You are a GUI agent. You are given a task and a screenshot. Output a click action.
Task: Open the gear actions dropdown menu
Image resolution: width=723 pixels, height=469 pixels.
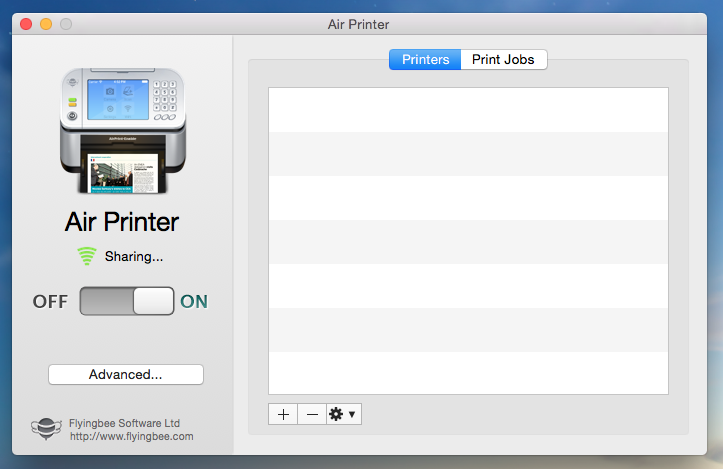tap(344, 414)
